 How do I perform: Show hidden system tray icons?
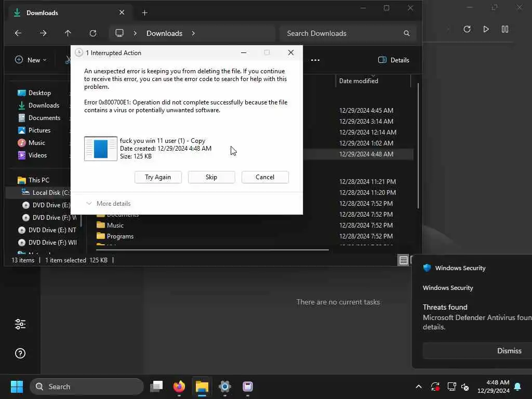pyautogui.click(x=419, y=387)
